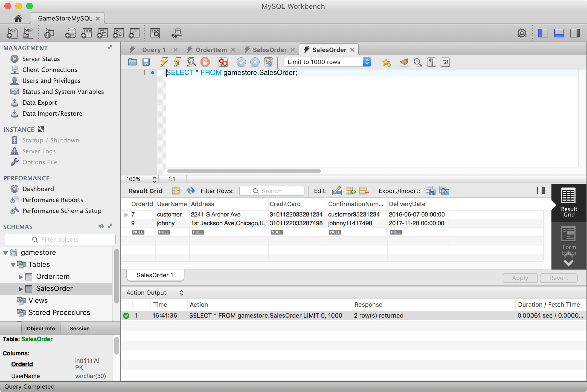Image resolution: width=587 pixels, height=392 pixels.
Task: Change the editor zoom percentage stepper
Action: (x=154, y=179)
